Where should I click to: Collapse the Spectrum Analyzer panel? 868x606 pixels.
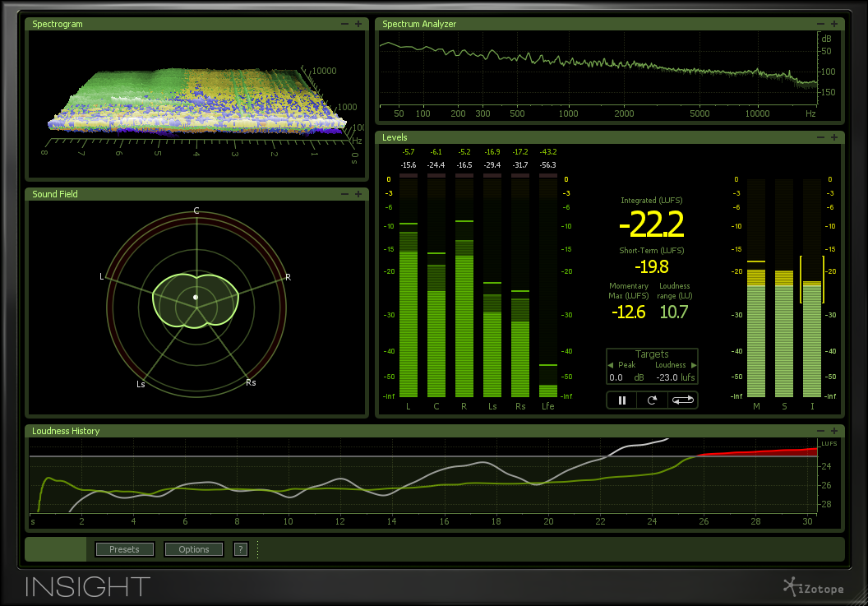click(822, 25)
